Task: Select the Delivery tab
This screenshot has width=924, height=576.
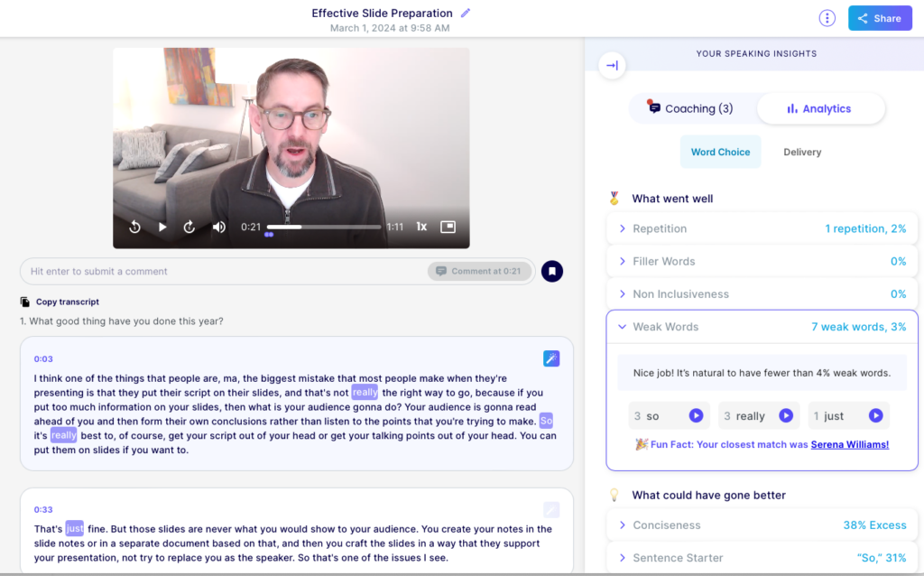Action: [x=802, y=152]
